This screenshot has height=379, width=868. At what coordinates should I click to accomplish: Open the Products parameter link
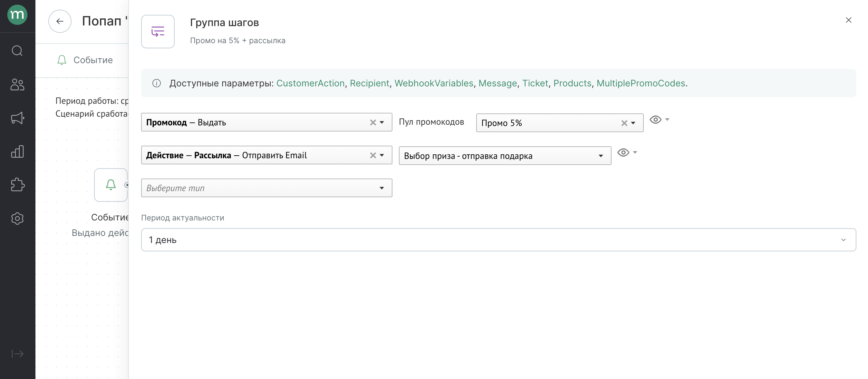pyautogui.click(x=572, y=83)
